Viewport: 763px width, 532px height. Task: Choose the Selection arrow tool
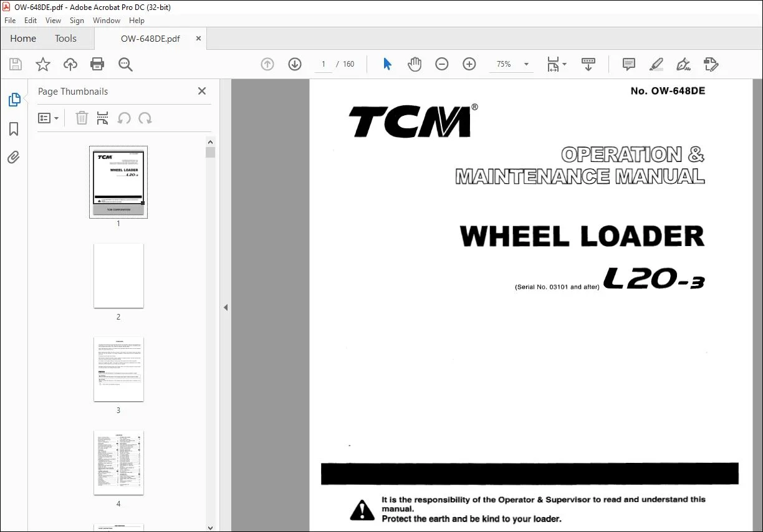pos(387,64)
